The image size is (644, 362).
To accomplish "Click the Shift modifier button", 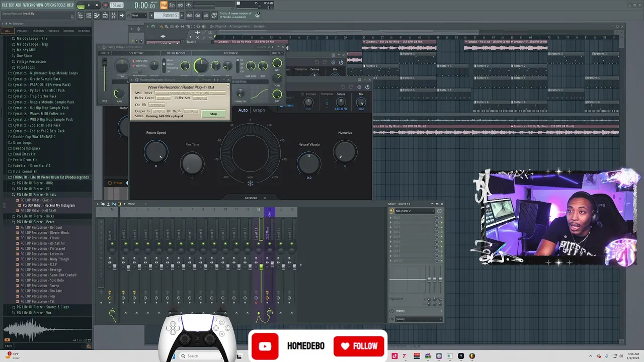I will [x=190, y=16].
